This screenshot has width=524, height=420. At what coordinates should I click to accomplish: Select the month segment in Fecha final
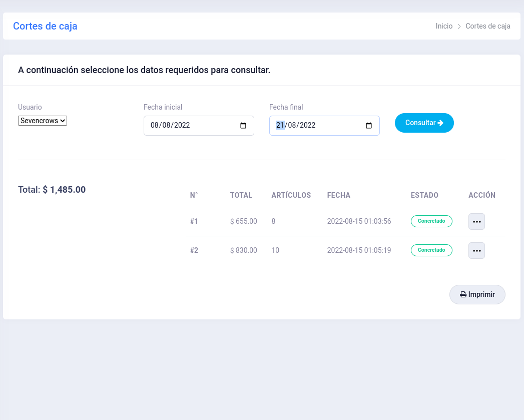292,126
